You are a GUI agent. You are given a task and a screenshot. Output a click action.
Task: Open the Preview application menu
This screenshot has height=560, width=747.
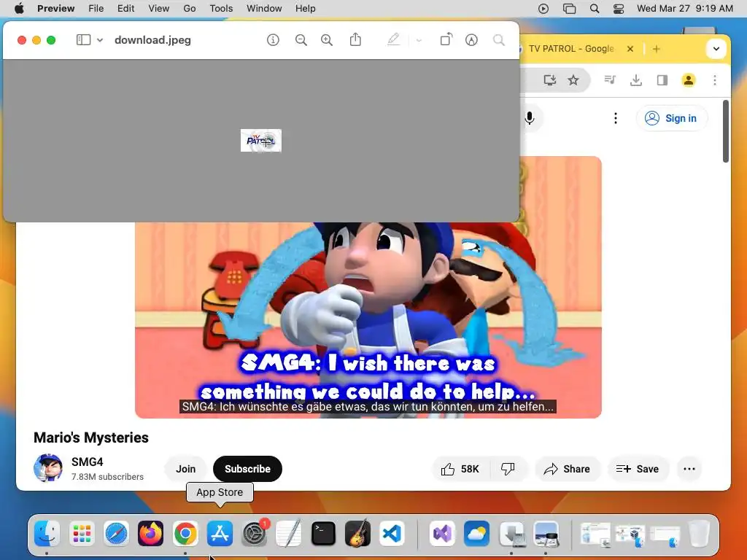click(x=55, y=9)
